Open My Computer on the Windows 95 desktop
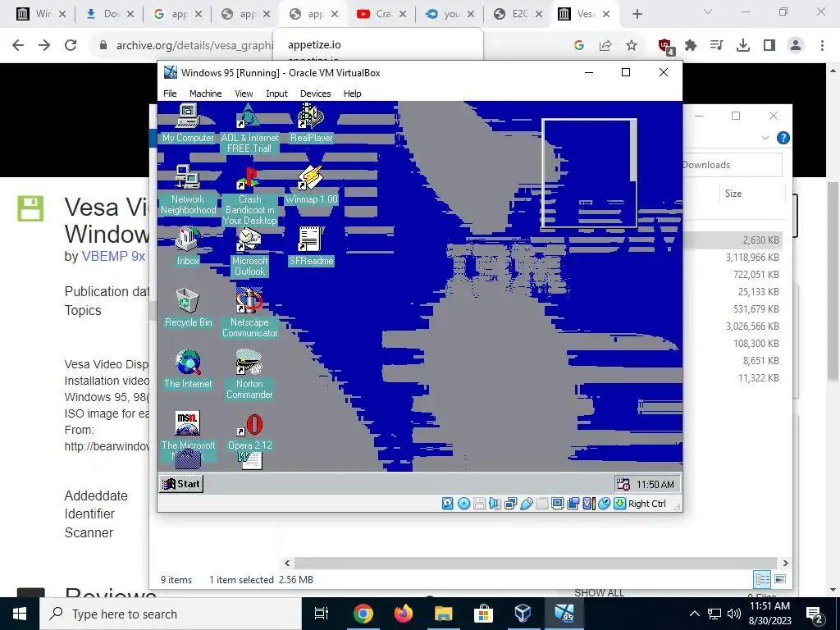The width and height of the screenshot is (840, 630). coord(188,123)
